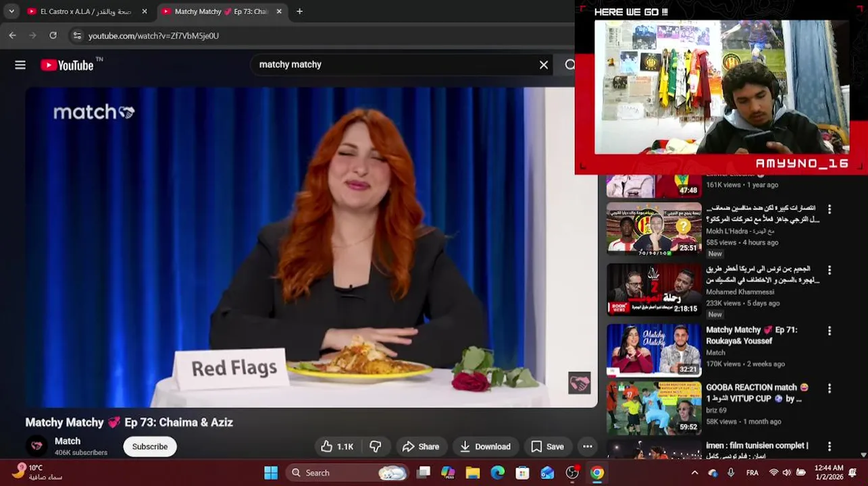Open the Match channel name link
868x486 pixels.
[68, 441]
